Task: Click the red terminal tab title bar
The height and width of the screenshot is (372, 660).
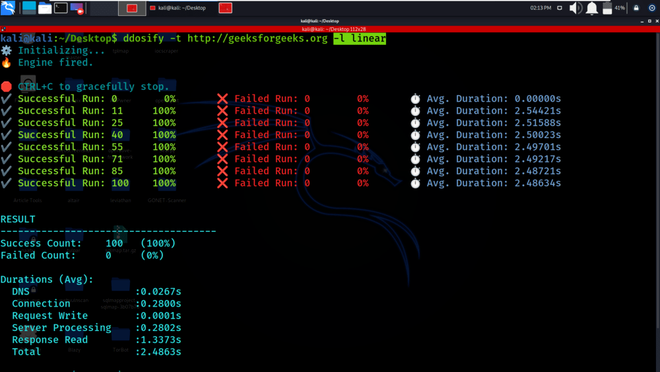Action: pos(330,29)
